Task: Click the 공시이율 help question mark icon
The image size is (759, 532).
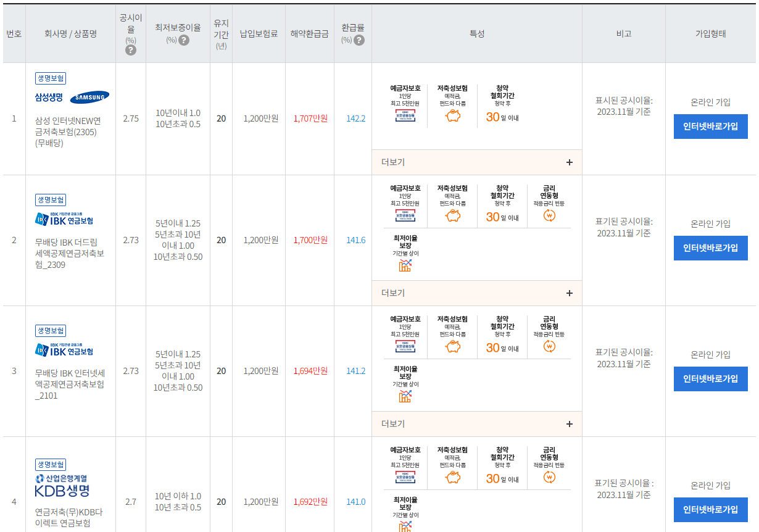Action: click(x=131, y=50)
